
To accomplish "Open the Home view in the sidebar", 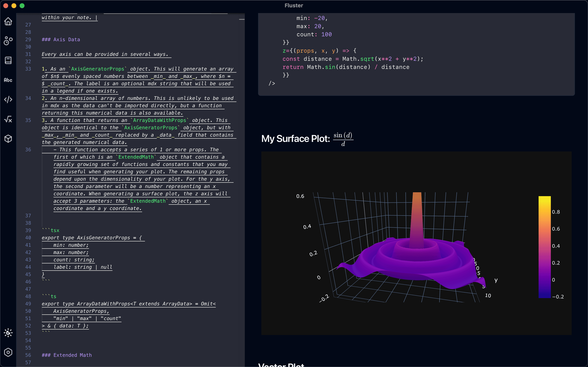I will [8, 22].
